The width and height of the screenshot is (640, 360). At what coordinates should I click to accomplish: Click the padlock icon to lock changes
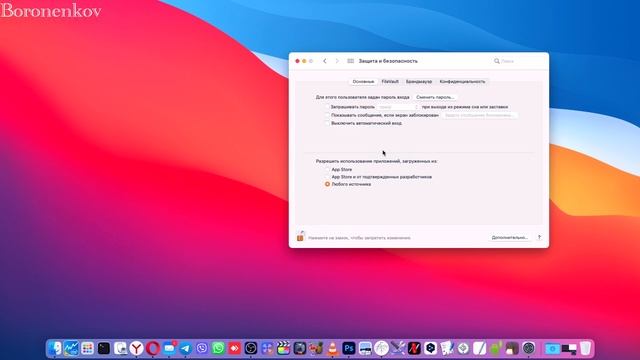(x=300, y=236)
